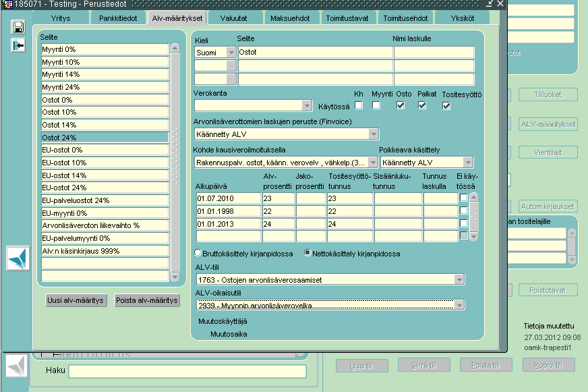Click Poistotavat button in background window
This screenshot has width=588, height=392.
(x=548, y=290)
